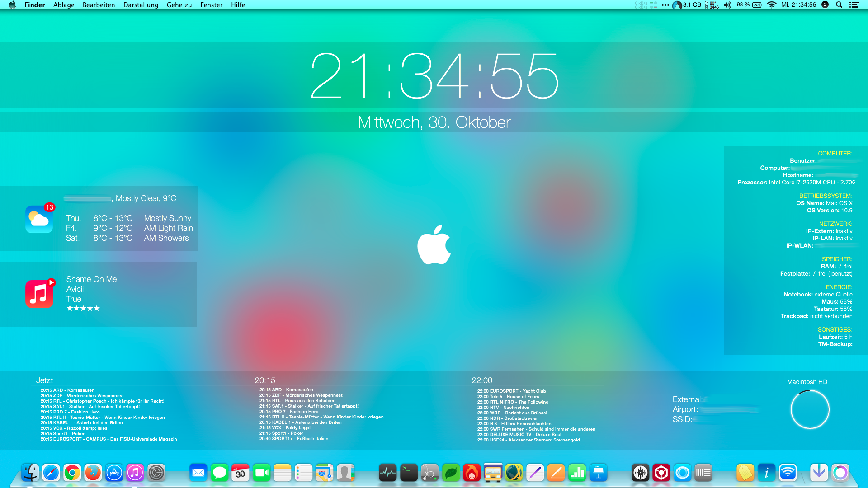
Task: Open Firefox from the Dock
Action: pyautogui.click(x=93, y=473)
